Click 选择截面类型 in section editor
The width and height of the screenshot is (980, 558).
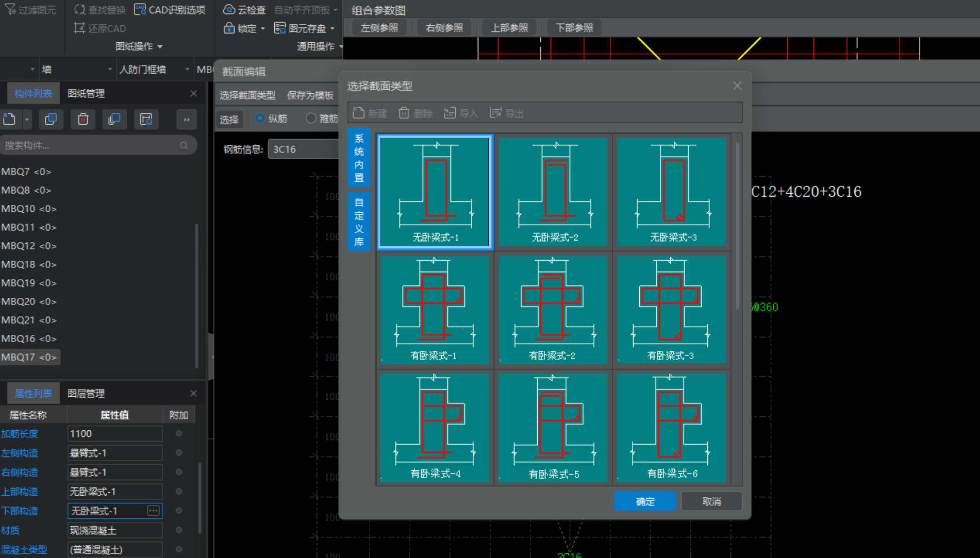[x=247, y=95]
